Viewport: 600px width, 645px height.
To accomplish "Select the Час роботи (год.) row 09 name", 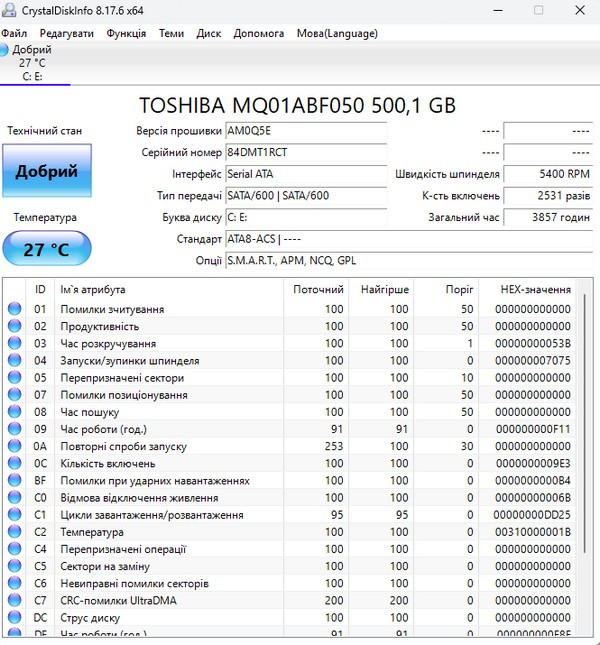I will [x=104, y=429].
